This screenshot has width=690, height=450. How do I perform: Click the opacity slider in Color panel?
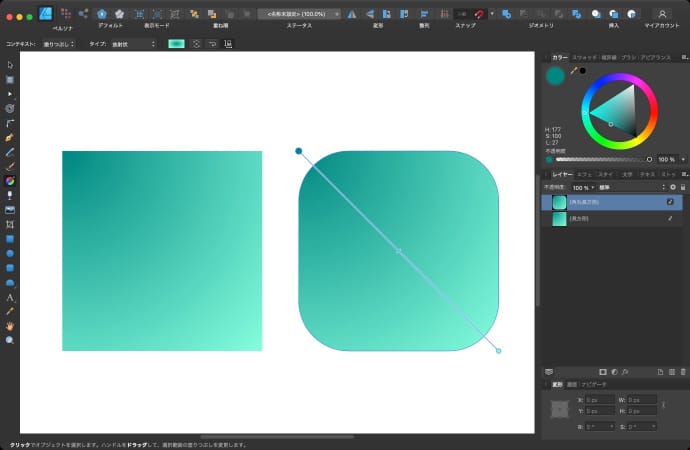tap(600, 158)
